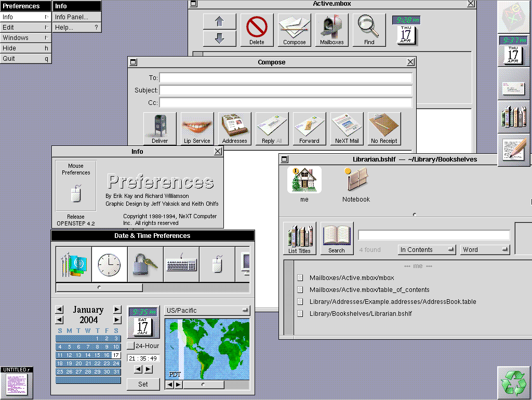Open the US/Pacific time zone dropdown
Screen dimensions: 532x400
(207, 311)
